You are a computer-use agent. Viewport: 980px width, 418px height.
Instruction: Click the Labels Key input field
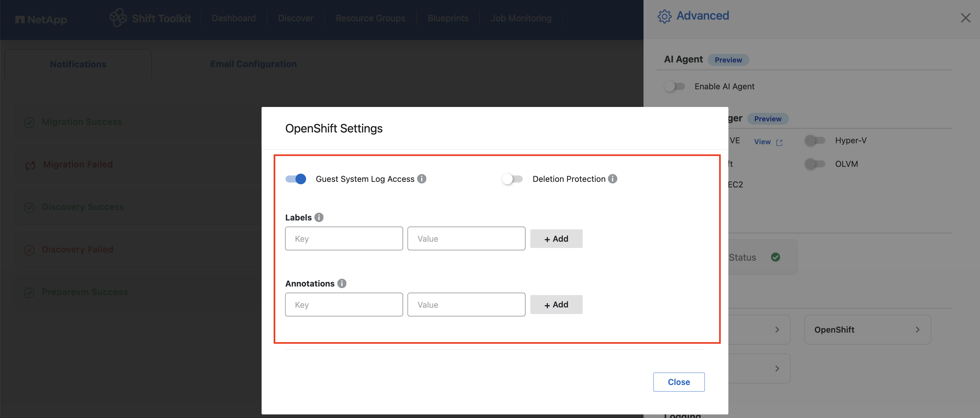[344, 239]
